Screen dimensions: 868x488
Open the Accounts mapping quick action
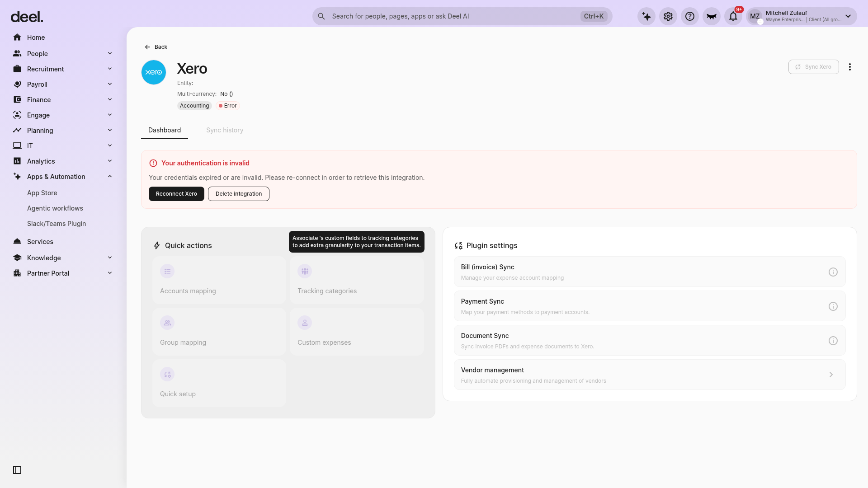[219, 280]
